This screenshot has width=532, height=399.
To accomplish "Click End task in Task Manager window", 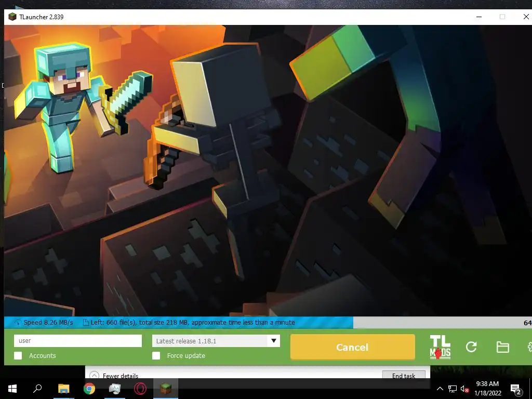I will [404, 375].
